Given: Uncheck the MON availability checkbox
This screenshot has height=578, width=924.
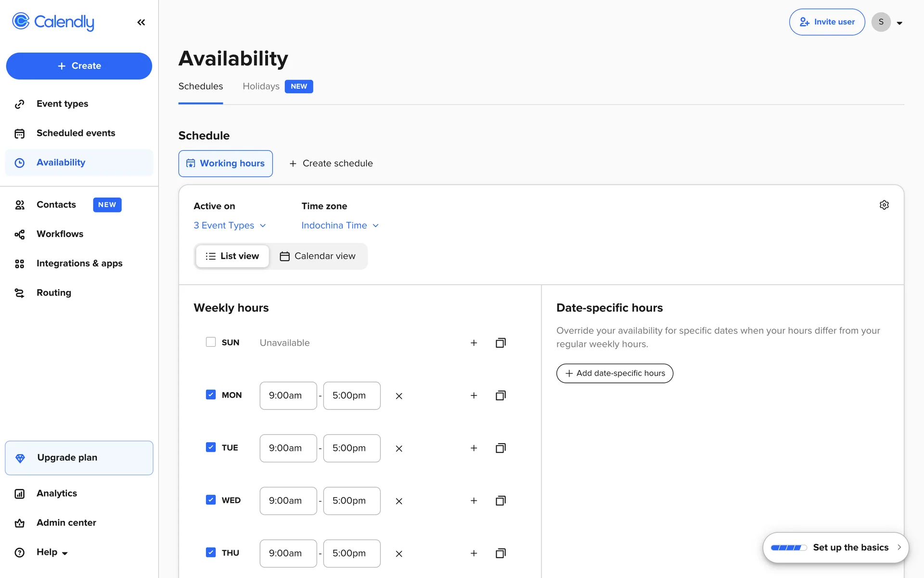Looking at the screenshot, I should point(211,395).
